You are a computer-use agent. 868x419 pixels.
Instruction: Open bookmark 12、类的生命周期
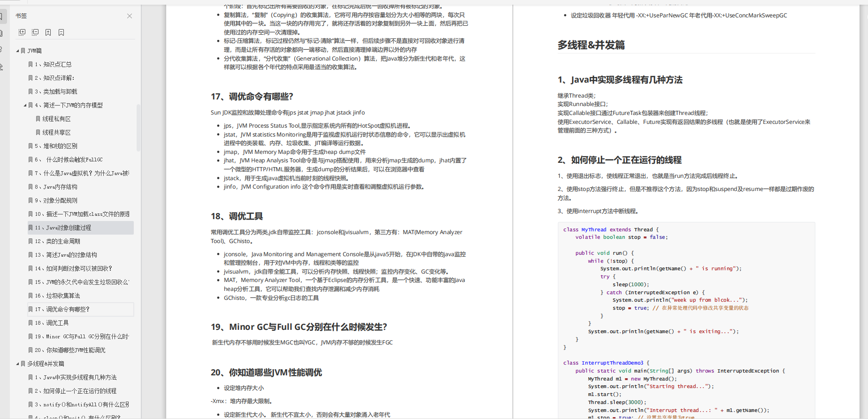[57, 241]
